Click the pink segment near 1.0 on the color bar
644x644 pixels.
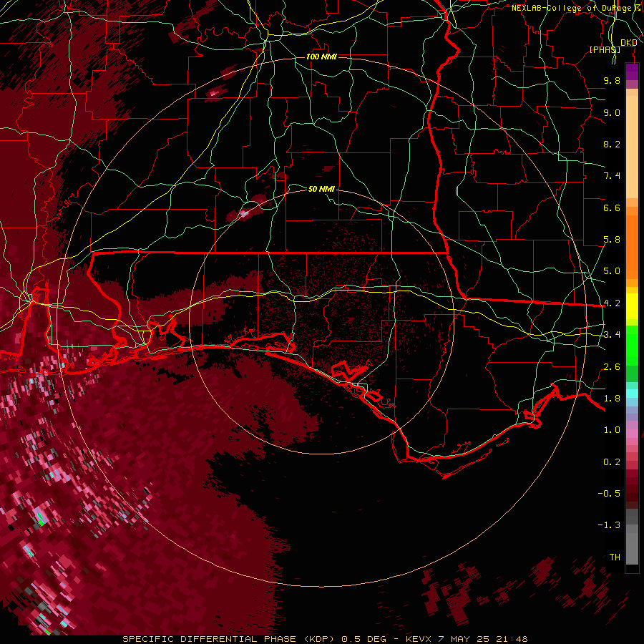(632, 434)
